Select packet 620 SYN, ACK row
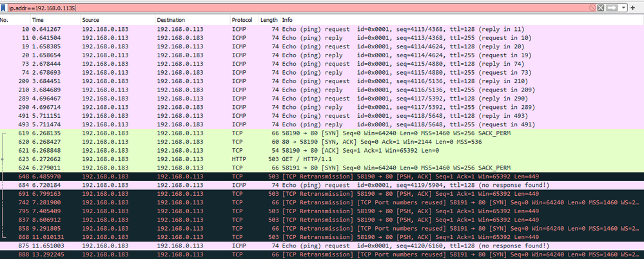The width and height of the screenshot is (644, 259). click(322, 142)
